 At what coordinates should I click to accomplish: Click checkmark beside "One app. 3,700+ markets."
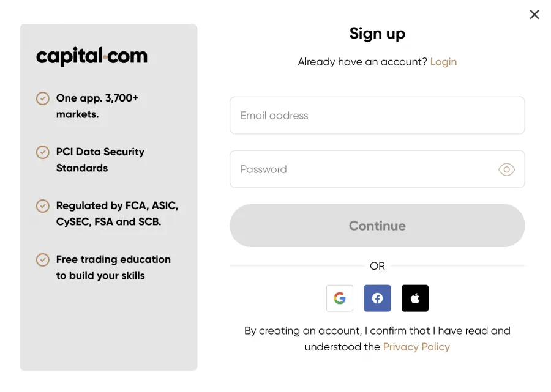coord(43,98)
